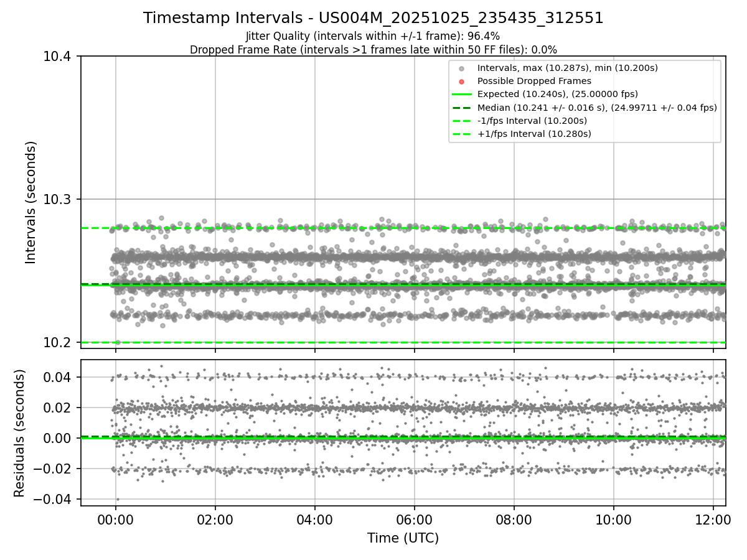
Task: Select the 'Jitter Quality' subtitle line showing 96.4%
Action: pos(374,37)
